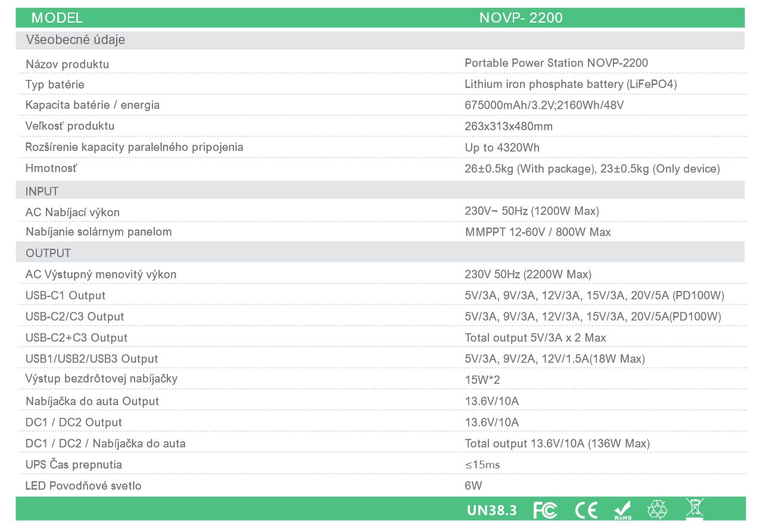Select Nabíjanie solárnym panelom label

98,232
